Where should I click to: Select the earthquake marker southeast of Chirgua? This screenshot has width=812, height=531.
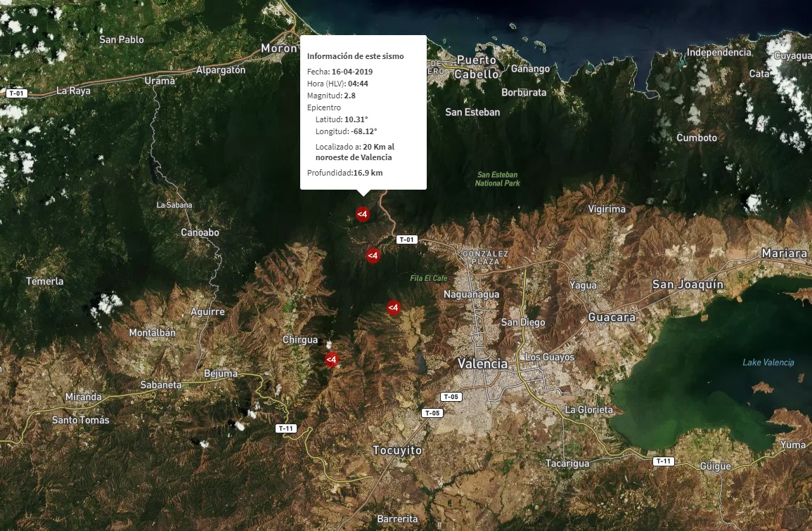332,360
